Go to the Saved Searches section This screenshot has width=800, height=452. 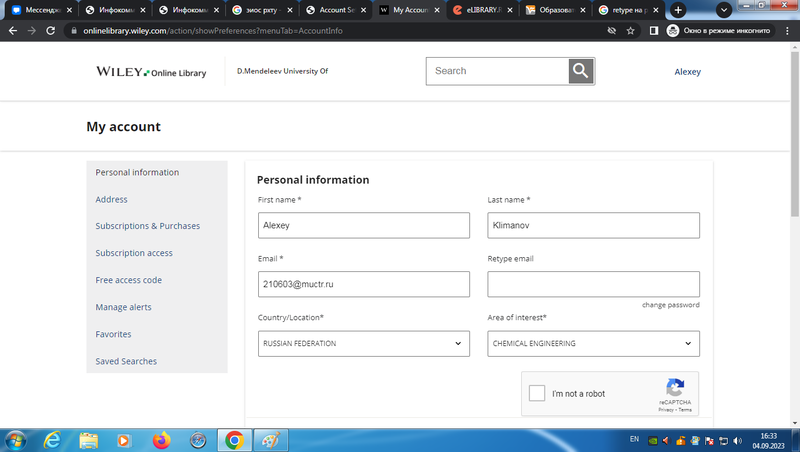click(125, 361)
